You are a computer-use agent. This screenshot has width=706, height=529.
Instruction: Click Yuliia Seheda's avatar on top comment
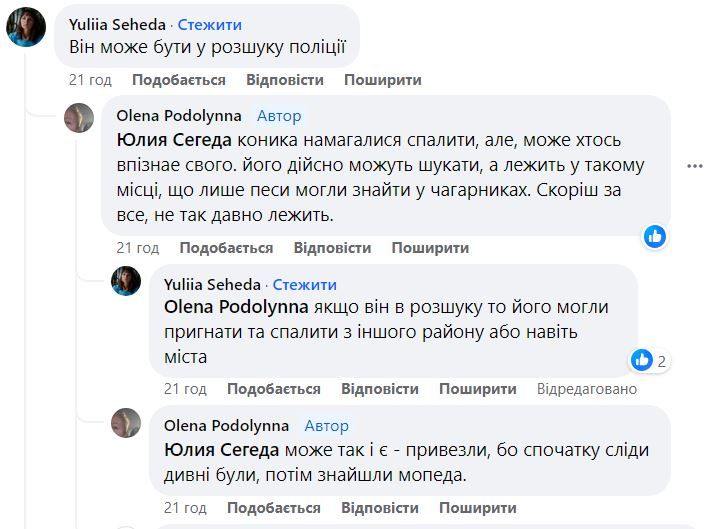coord(26,27)
